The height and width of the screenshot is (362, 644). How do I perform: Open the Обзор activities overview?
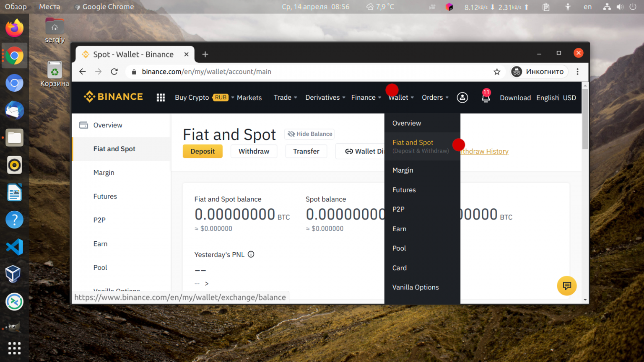(x=16, y=7)
